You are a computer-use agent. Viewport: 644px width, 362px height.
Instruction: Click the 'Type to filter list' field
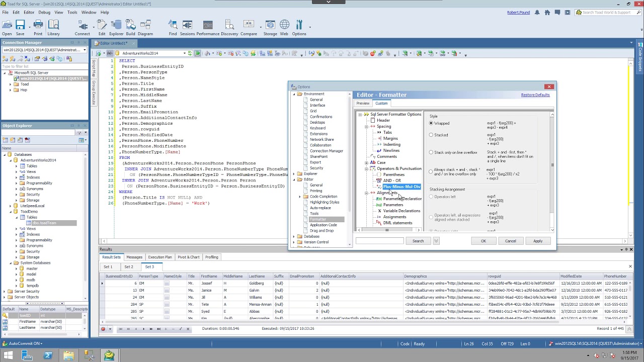(44, 66)
